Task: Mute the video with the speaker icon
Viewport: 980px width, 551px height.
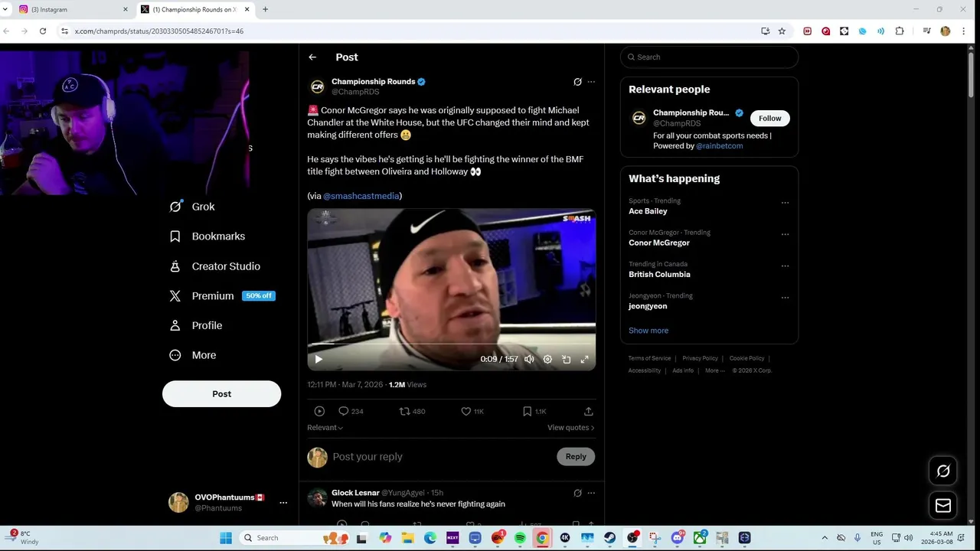Action: pos(529,359)
